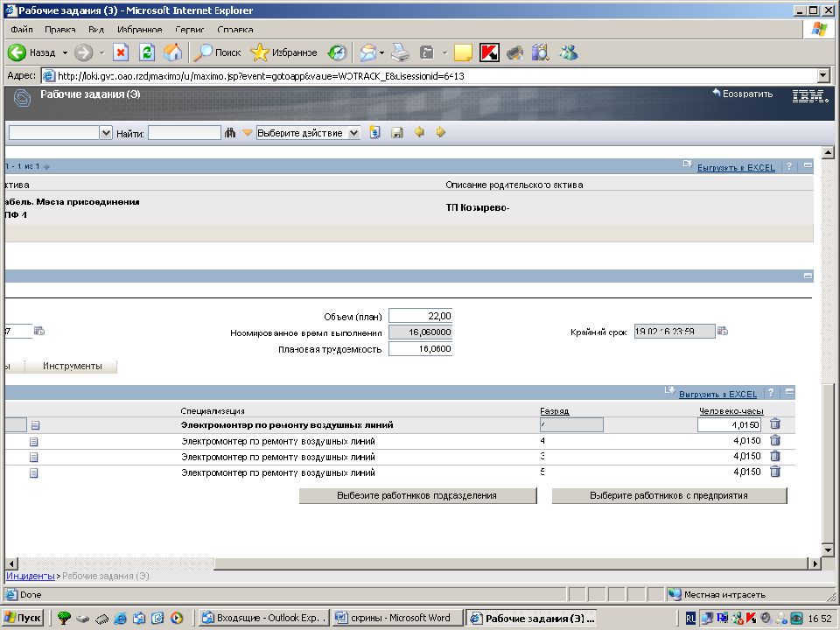
Task: Click the lower Выгрузить в EXCEL link
Action: click(717, 395)
